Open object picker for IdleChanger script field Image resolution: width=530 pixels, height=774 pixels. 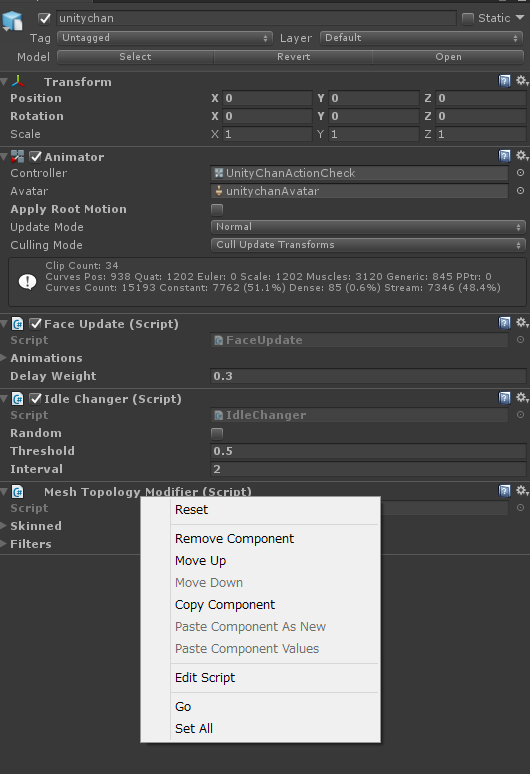coord(520,415)
